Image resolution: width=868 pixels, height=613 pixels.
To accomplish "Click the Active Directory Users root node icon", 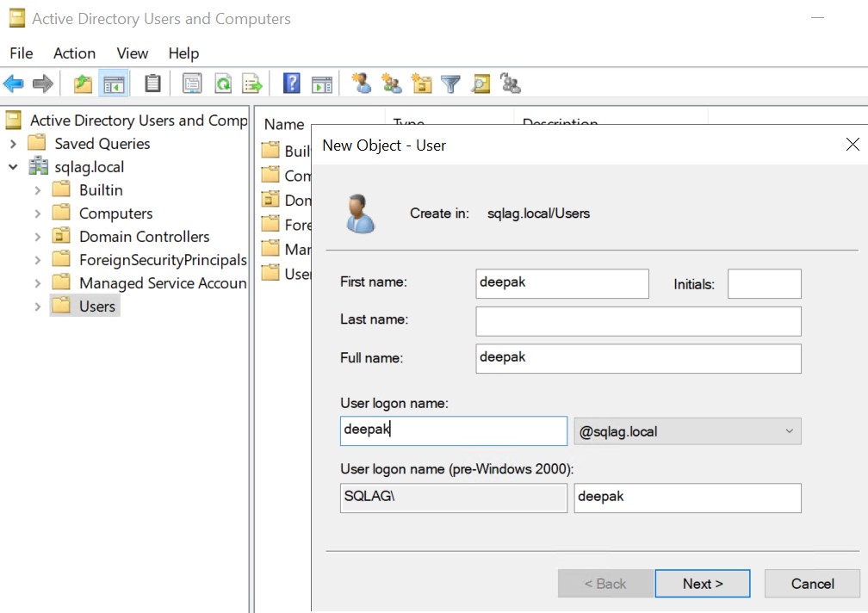I will tap(13, 120).
